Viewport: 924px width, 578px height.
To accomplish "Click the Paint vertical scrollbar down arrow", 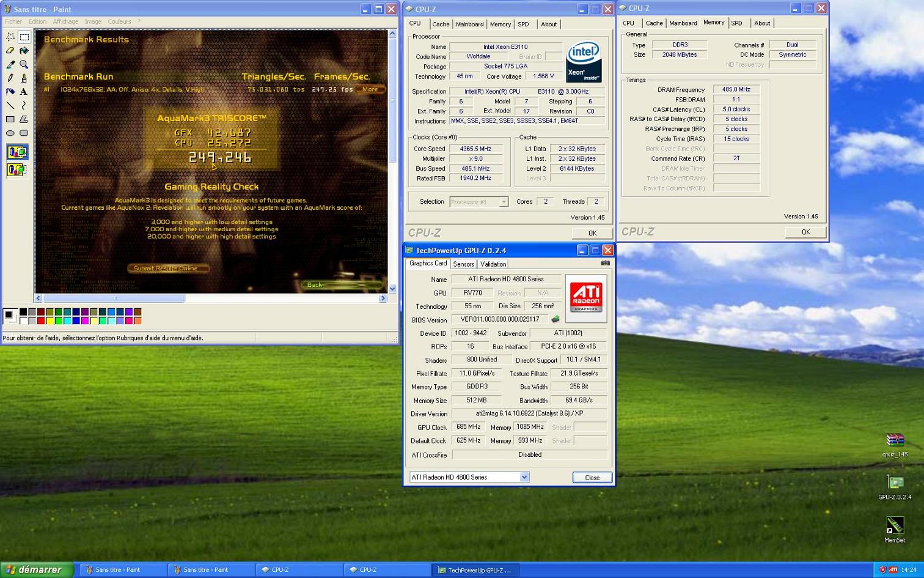I will pyautogui.click(x=392, y=289).
